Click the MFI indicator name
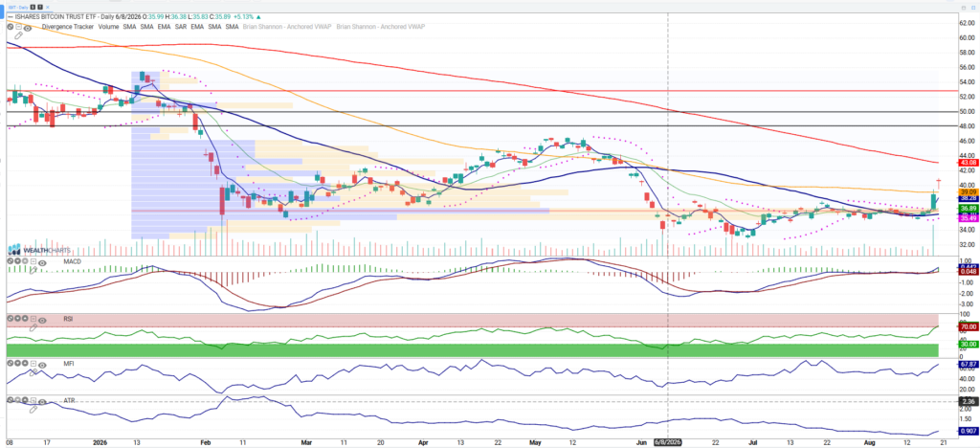Viewport: 980px width, 448px height. 69,363
